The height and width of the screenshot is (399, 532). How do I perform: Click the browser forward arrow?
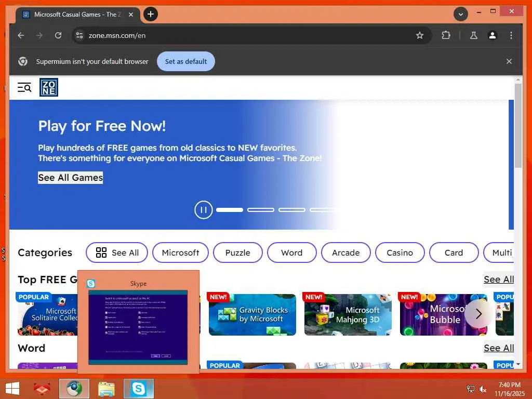tap(39, 35)
